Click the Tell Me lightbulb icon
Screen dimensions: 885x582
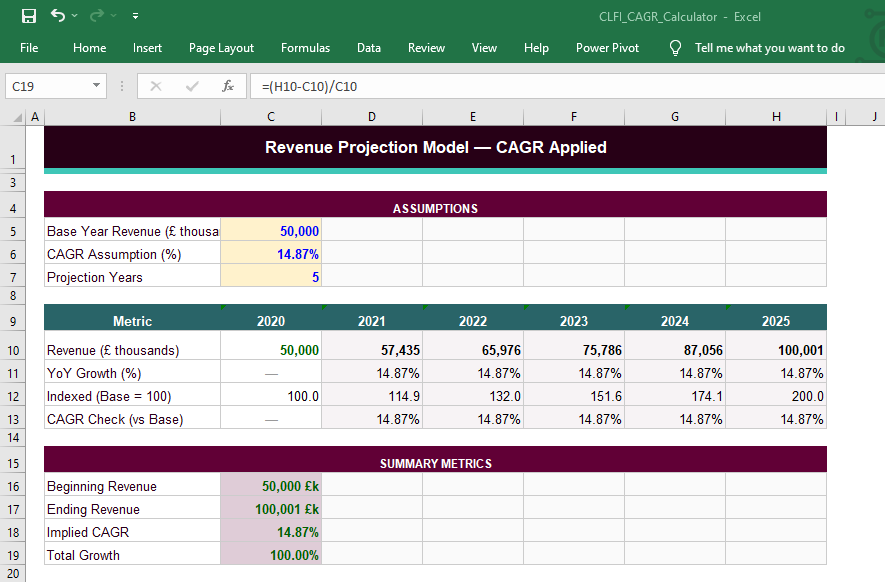point(675,47)
